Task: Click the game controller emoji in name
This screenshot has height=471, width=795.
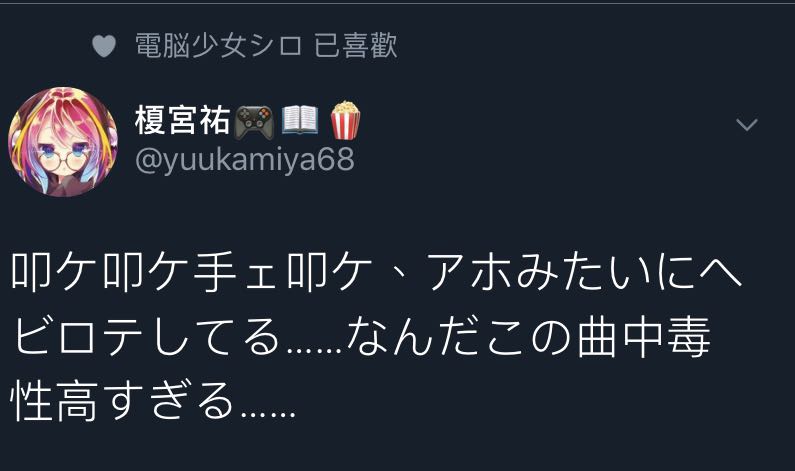Action: coord(255,122)
